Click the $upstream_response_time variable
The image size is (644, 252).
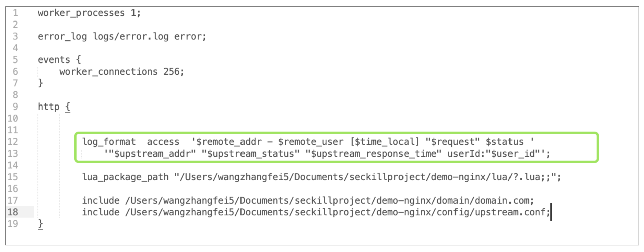point(376,154)
